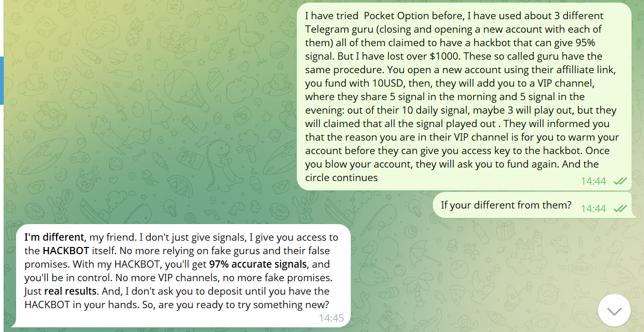644x332 pixels.
Task: Click the 14:44 timestamp on the long message
Action: pos(593,181)
